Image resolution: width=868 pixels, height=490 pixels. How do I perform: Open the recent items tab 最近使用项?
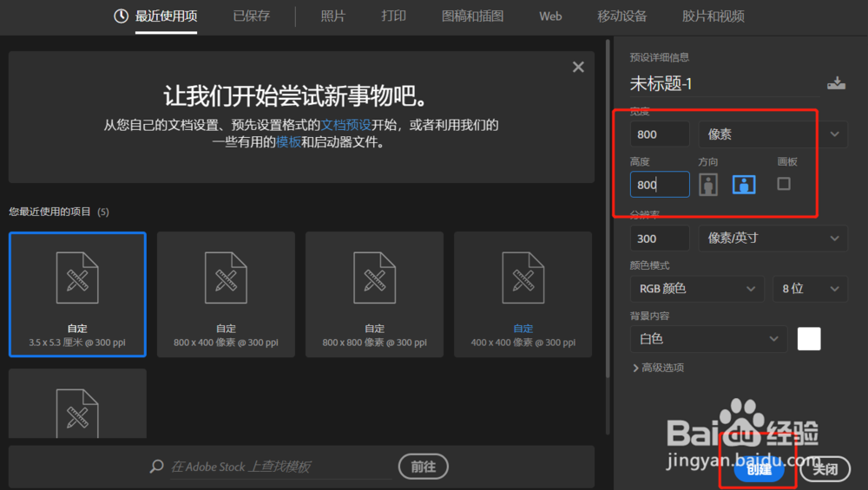point(166,16)
